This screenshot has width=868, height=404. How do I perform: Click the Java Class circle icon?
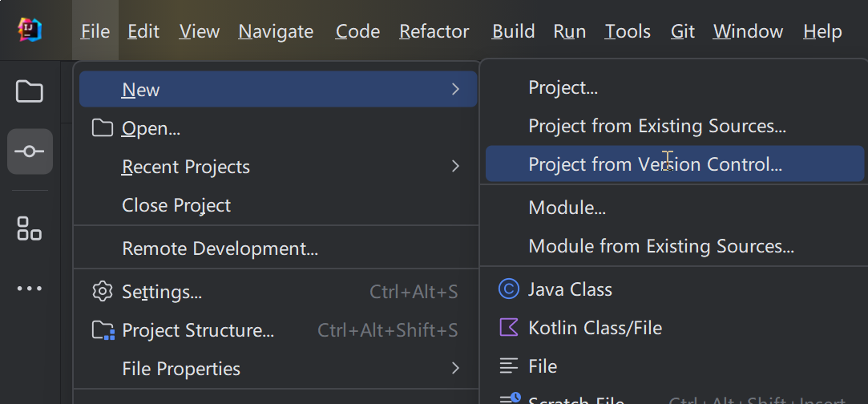509,289
